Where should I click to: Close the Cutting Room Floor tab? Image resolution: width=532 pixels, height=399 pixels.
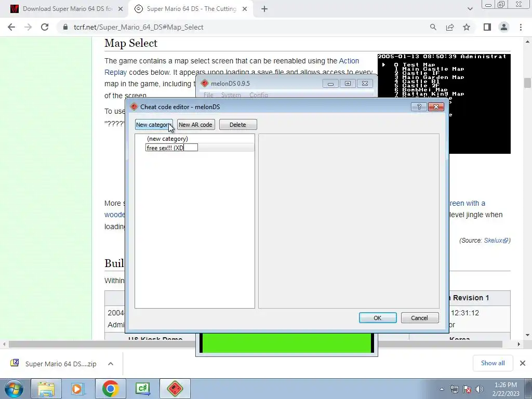coord(245,9)
